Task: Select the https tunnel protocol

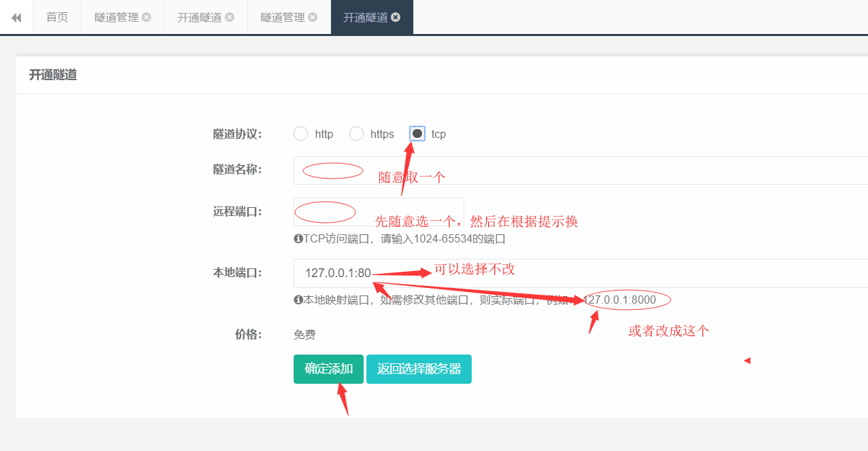Action: pos(356,133)
